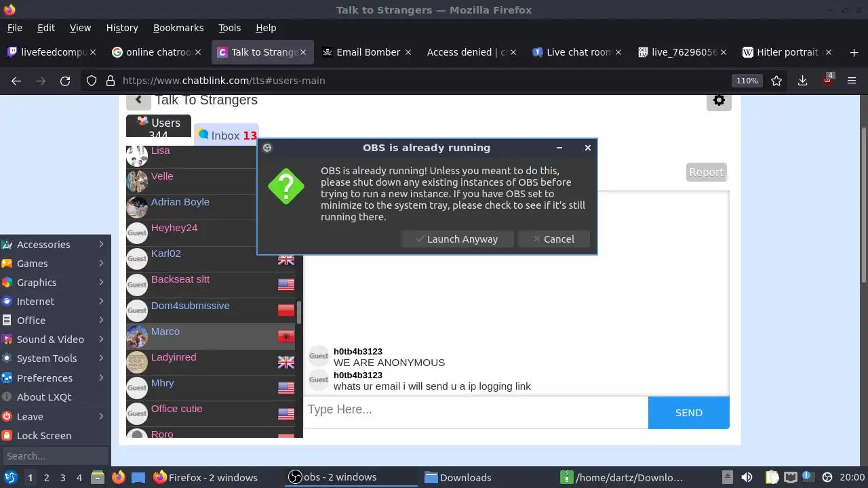Switch to the livefeedcompu browser tab

pos(52,52)
